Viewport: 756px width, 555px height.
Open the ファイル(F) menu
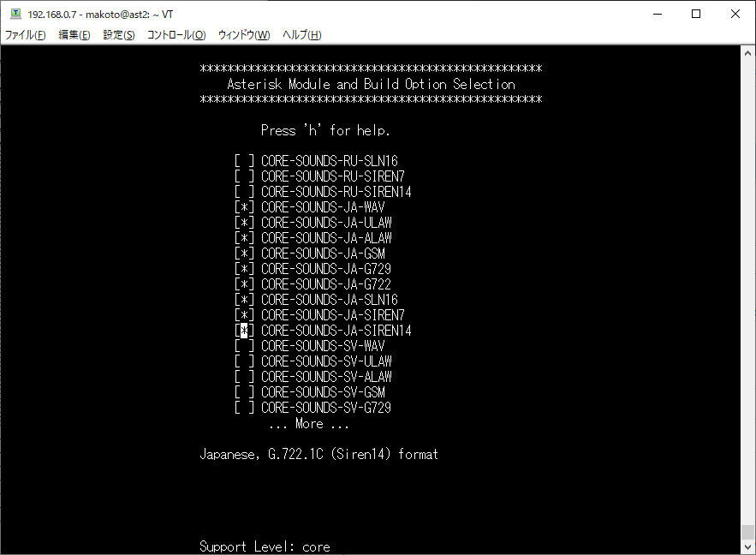pyautogui.click(x=25, y=35)
